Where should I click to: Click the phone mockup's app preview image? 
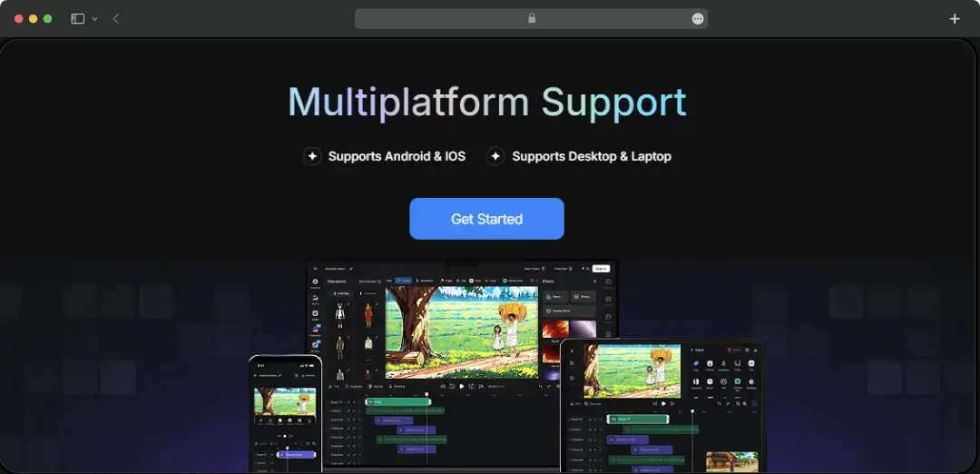pyautogui.click(x=284, y=401)
